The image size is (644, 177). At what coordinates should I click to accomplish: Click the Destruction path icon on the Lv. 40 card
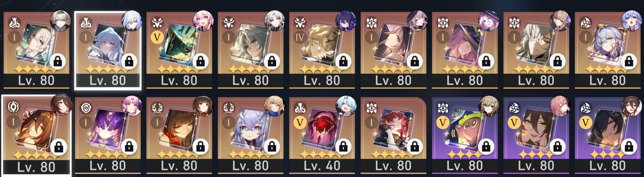[x=300, y=108]
